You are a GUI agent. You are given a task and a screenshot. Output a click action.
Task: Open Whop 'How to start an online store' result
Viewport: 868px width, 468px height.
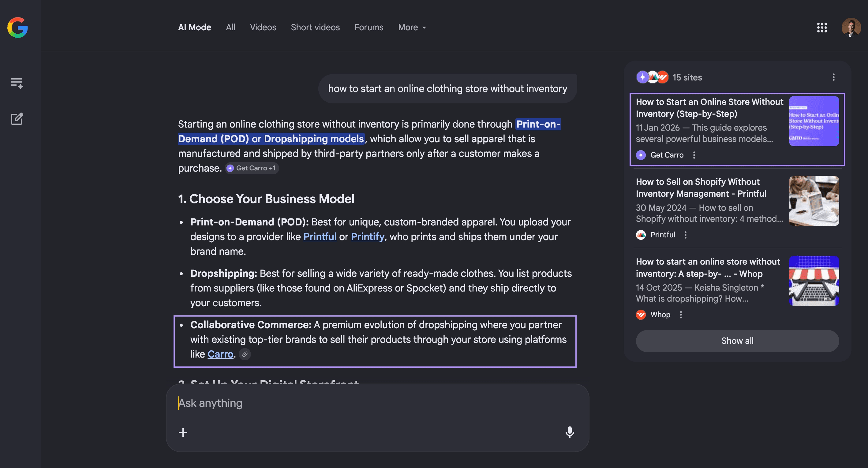[708, 268]
